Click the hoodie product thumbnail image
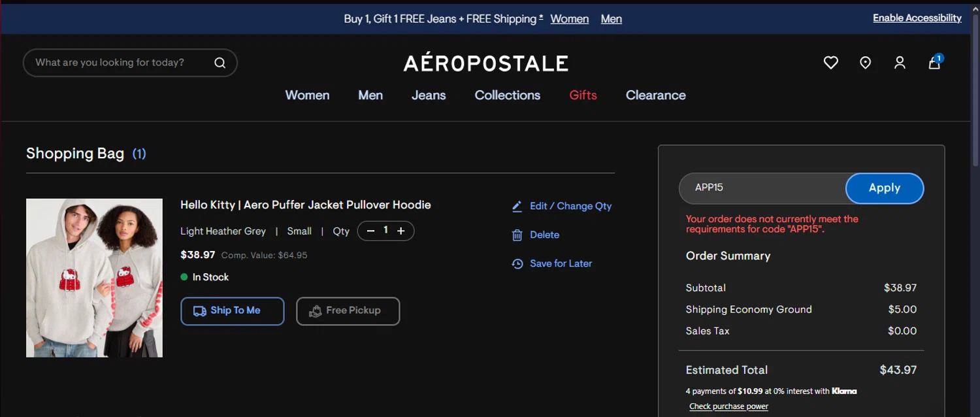This screenshot has height=417, width=980. pyautogui.click(x=94, y=278)
